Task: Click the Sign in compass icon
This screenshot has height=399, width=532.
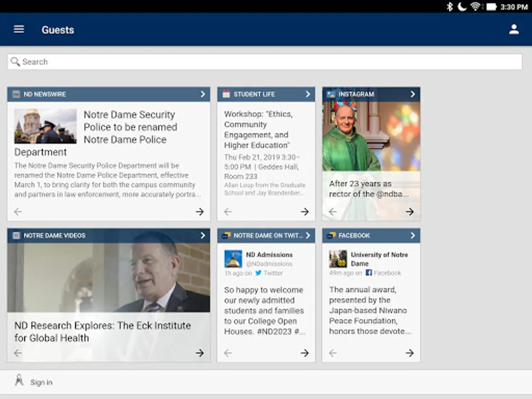Action: click(19, 380)
